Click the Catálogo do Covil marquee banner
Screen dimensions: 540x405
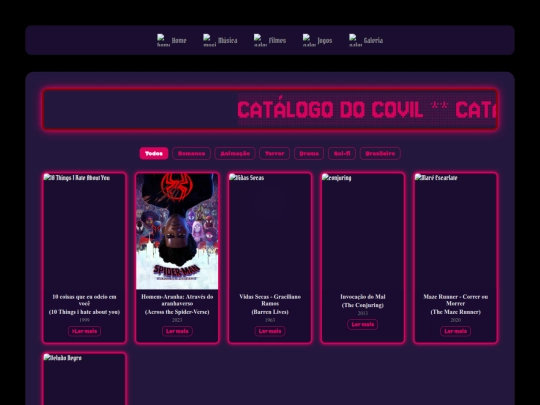[270, 110]
